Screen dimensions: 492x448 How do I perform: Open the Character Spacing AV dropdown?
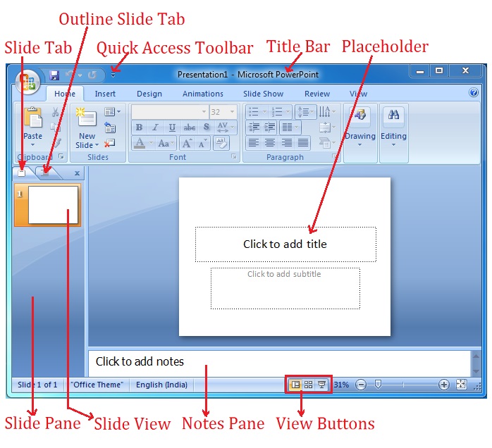226,127
